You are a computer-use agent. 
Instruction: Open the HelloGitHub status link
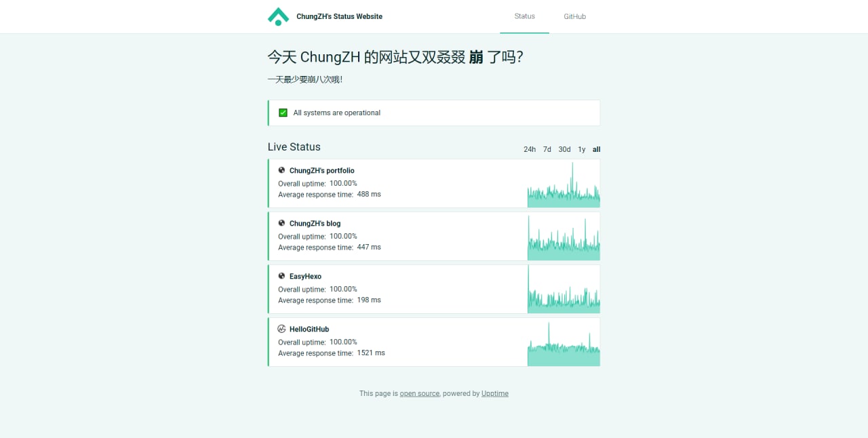(309, 329)
